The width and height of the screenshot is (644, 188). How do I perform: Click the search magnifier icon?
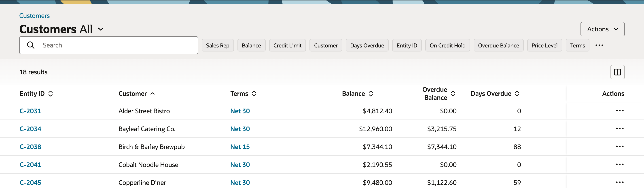(31, 45)
